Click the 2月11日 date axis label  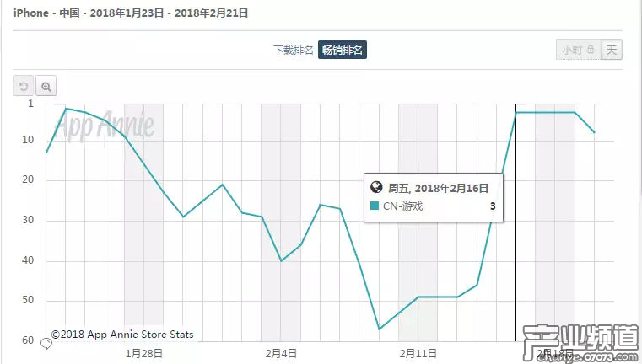(418, 354)
